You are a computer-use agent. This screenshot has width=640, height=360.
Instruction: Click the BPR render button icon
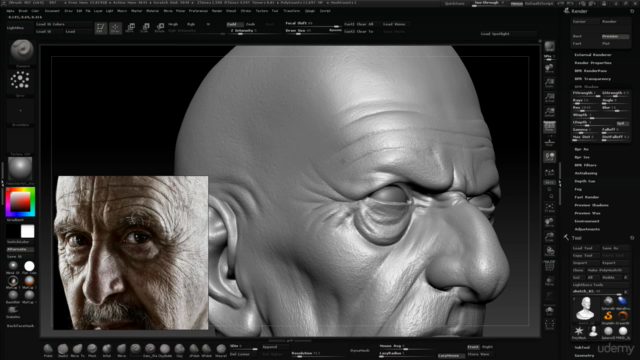(x=549, y=46)
